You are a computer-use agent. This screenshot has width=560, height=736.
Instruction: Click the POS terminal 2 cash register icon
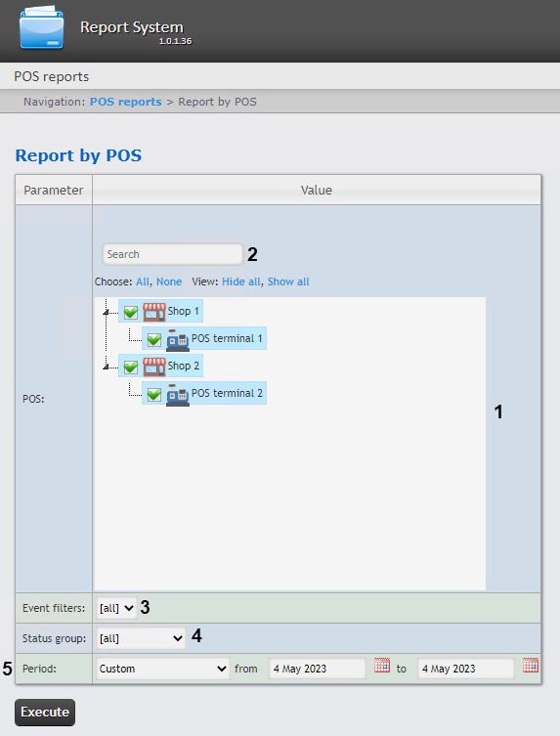tap(178, 394)
